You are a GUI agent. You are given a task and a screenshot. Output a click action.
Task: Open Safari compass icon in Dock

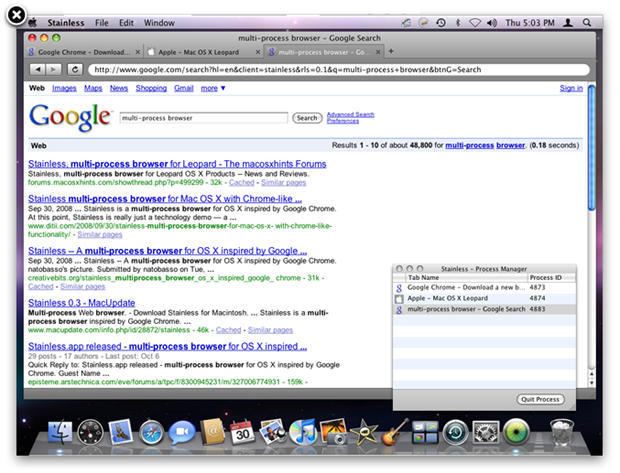(x=151, y=433)
